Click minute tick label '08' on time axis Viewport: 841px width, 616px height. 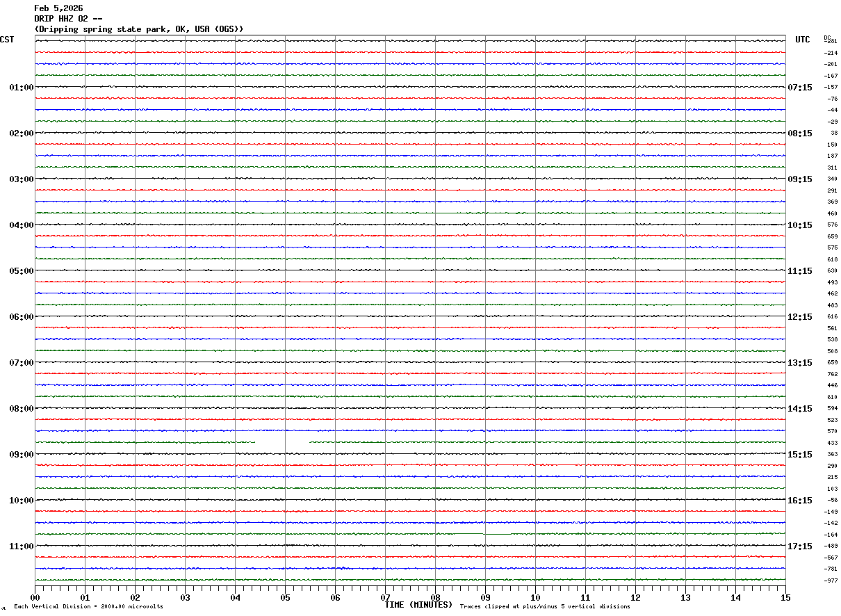[435, 598]
